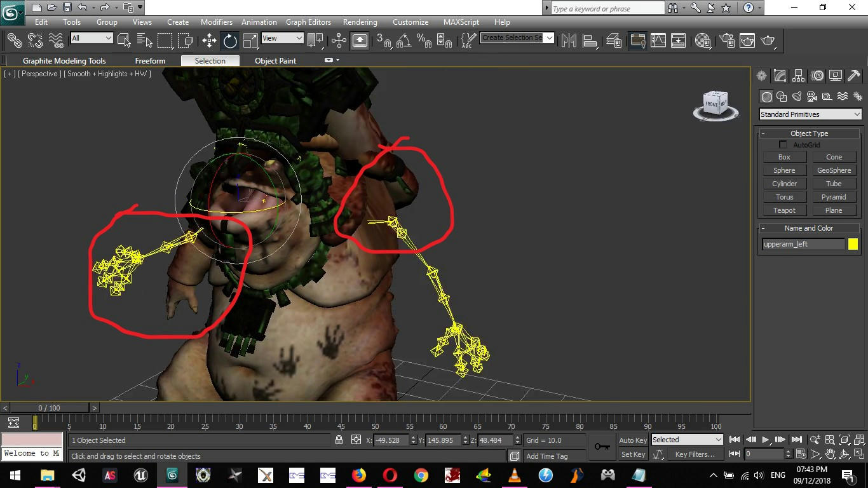Viewport: 868px width, 488px height.
Task: Expand Quick Access Toolbar customize arrow
Action: pos(140,8)
